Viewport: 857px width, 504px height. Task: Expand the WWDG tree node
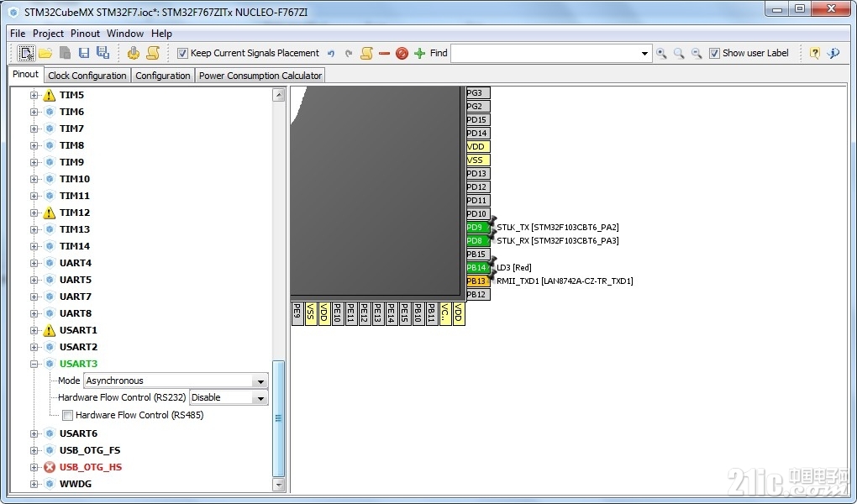(34, 485)
